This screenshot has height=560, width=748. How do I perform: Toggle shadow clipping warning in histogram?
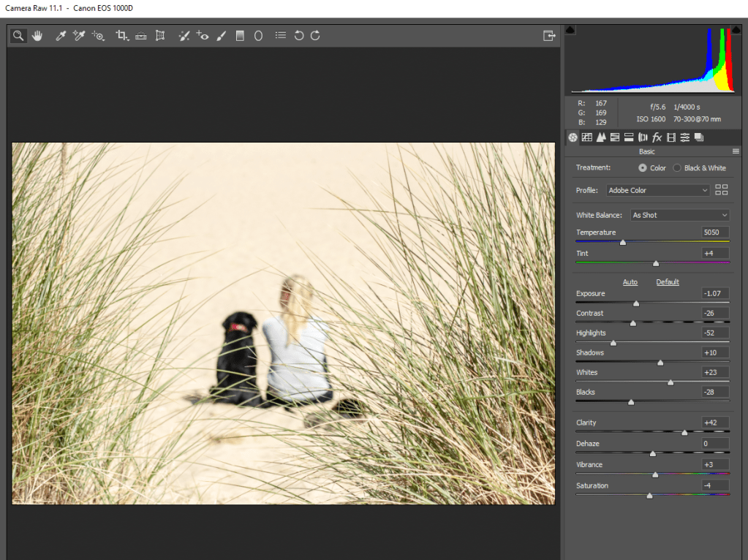571,30
